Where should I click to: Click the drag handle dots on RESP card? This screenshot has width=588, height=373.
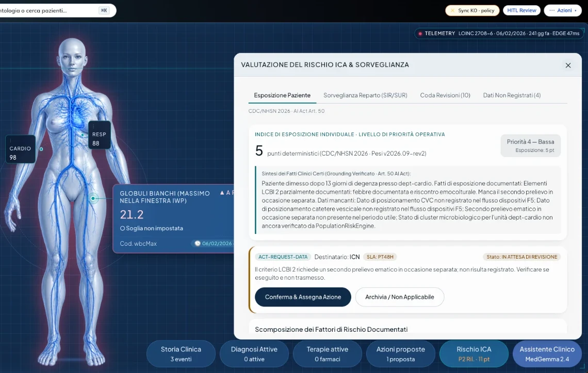[93, 127]
